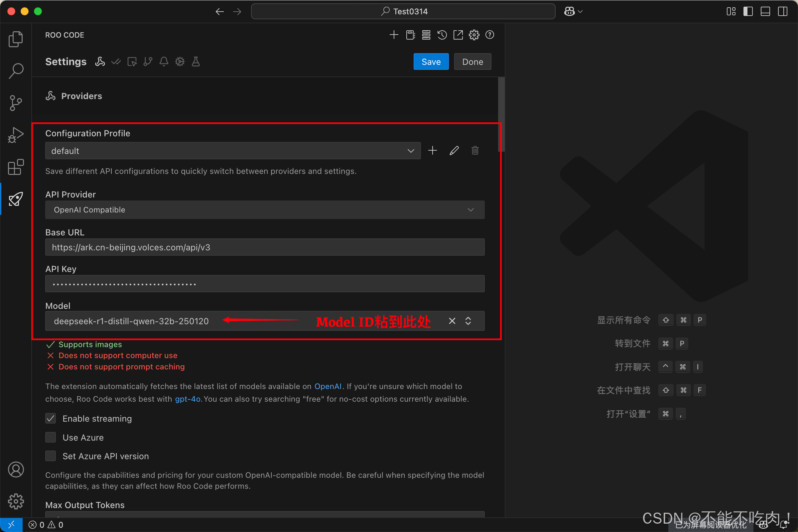Open Extensions view in activity bar
798x532 pixels.
pyautogui.click(x=16, y=167)
